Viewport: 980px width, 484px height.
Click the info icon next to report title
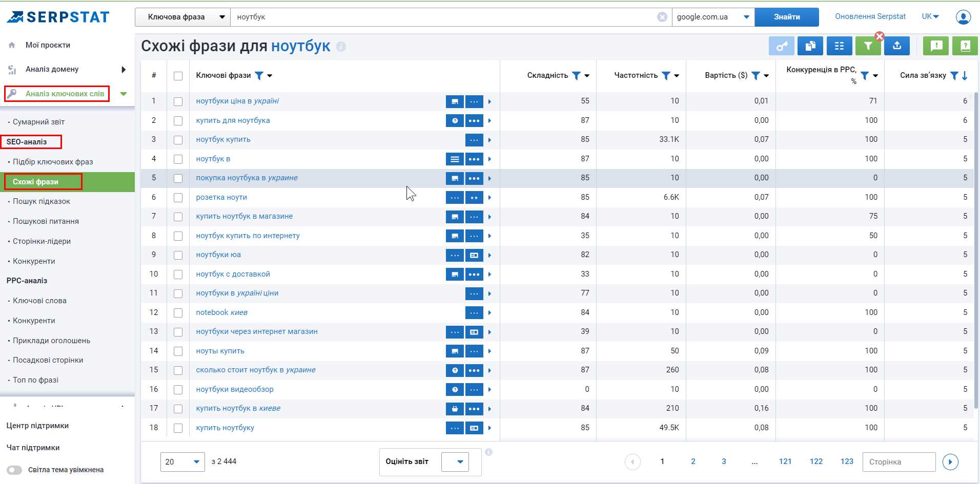[341, 47]
